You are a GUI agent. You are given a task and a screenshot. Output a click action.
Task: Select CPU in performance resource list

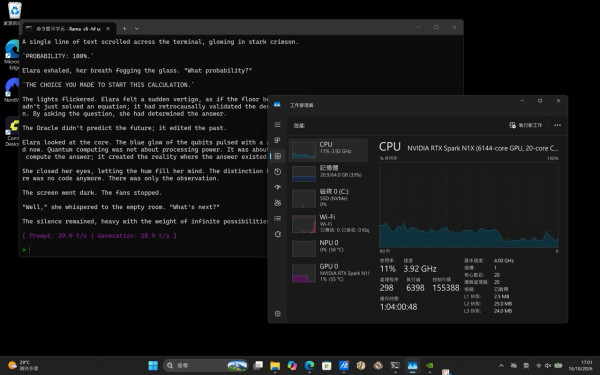[x=328, y=150]
